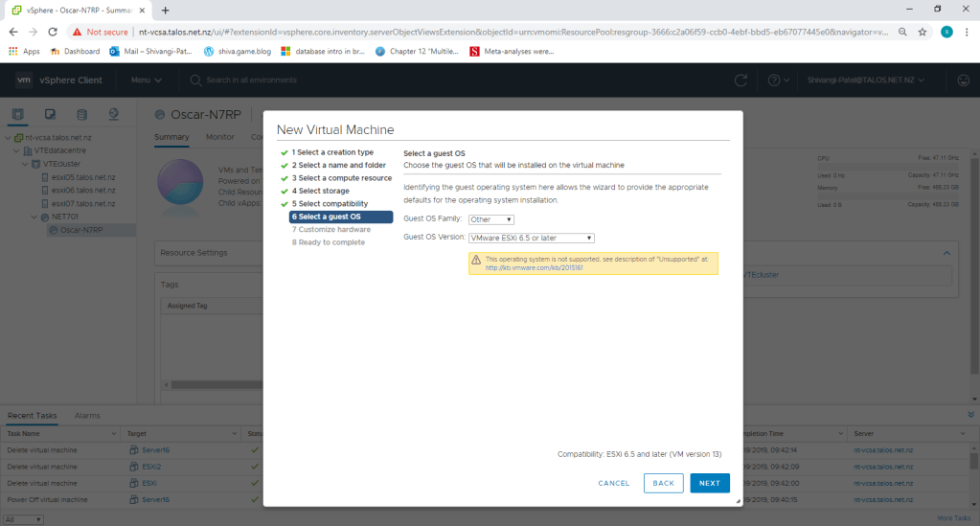Open Guest OS Family dropdown

coord(491,219)
